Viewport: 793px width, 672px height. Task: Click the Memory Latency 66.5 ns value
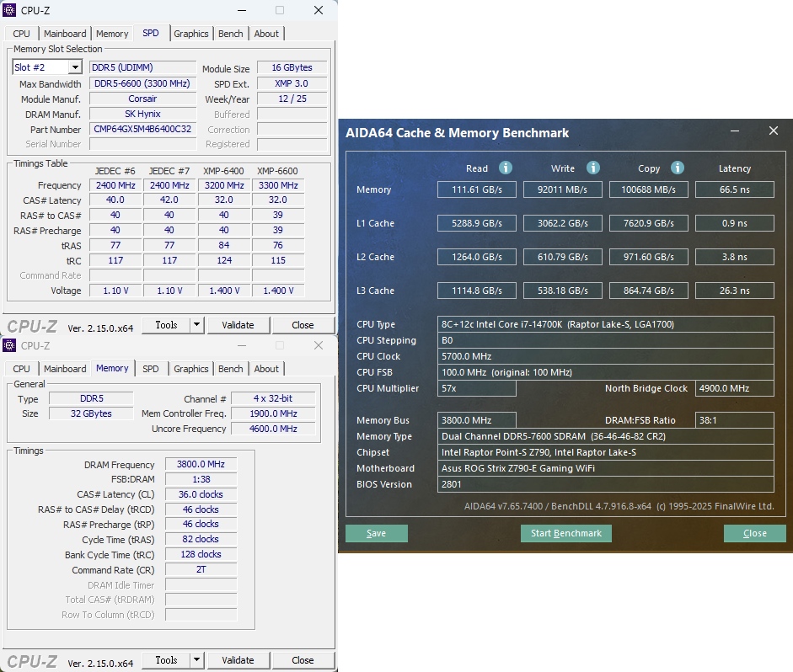(735, 189)
